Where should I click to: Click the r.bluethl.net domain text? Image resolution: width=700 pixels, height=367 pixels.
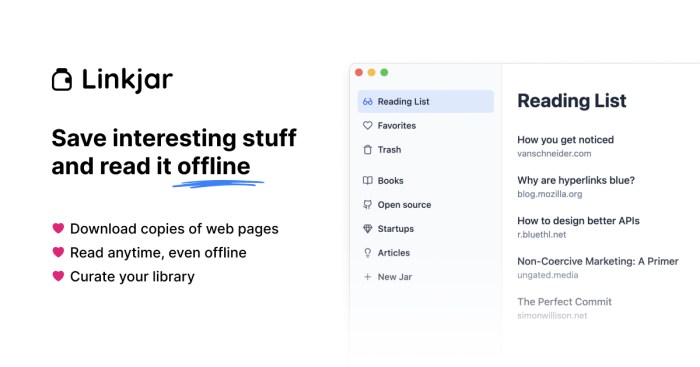(542, 234)
